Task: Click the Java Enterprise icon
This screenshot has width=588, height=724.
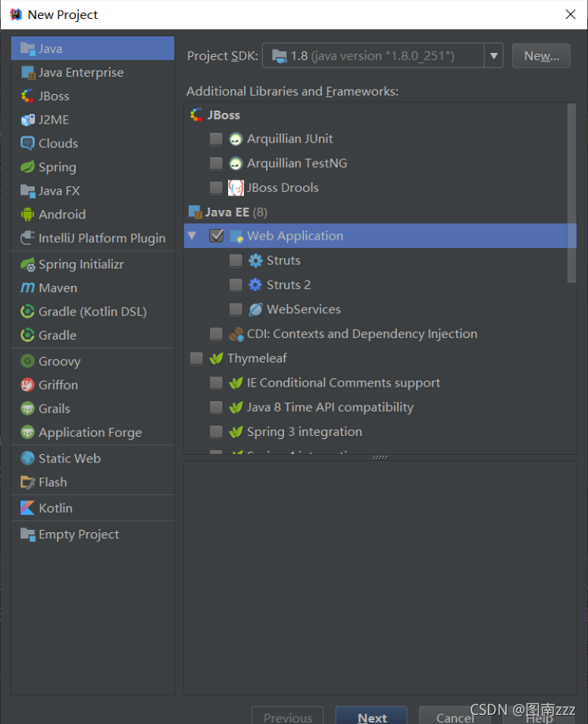Action: click(28, 73)
